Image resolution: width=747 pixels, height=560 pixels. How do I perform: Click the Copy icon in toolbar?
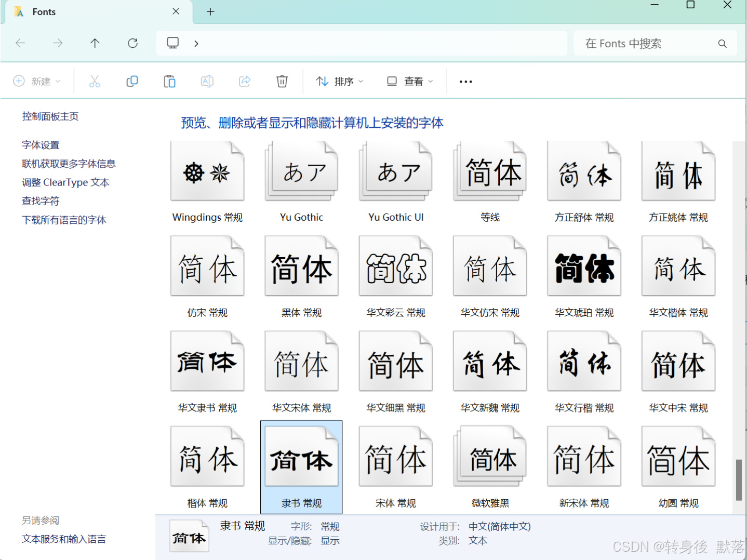pyautogui.click(x=132, y=81)
